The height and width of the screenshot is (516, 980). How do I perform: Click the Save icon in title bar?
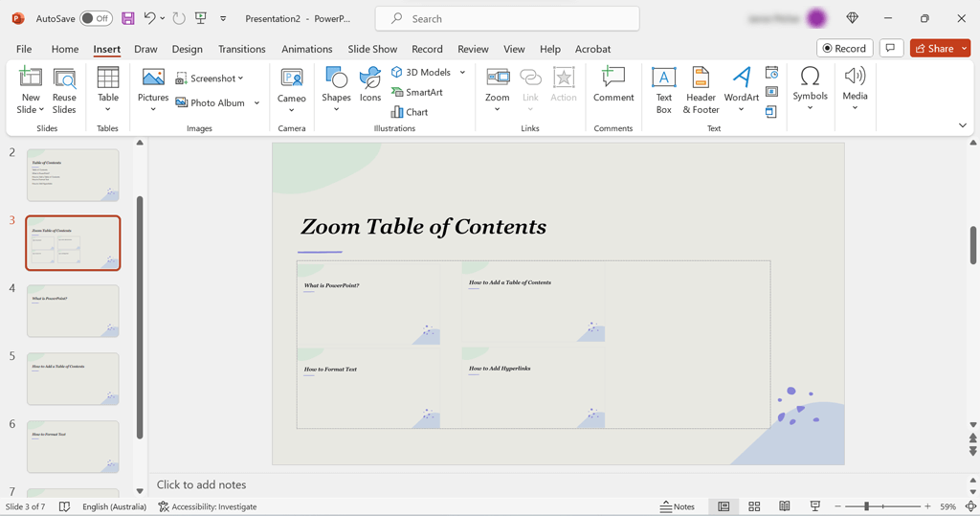[x=128, y=18]
